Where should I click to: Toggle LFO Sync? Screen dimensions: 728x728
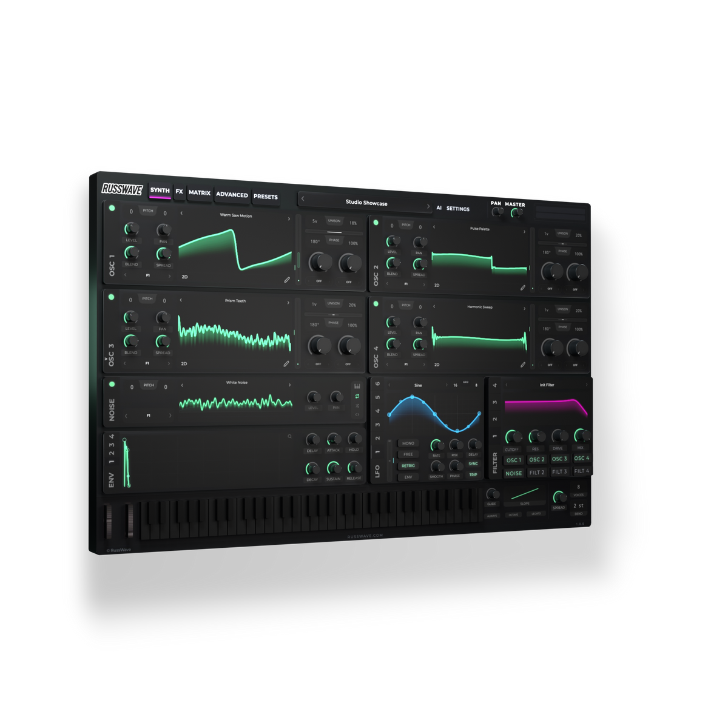(x=473, y=463)
